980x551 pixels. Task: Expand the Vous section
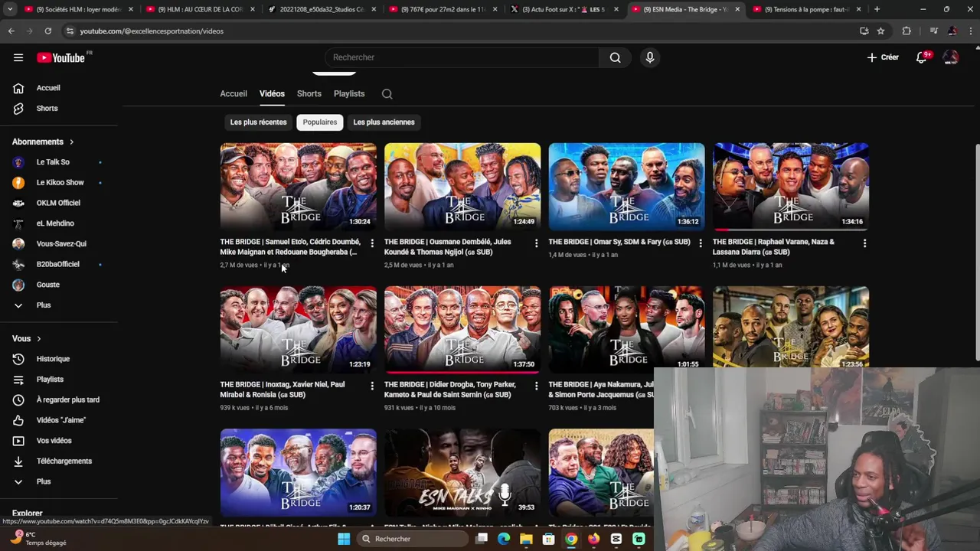click(27, 338)
